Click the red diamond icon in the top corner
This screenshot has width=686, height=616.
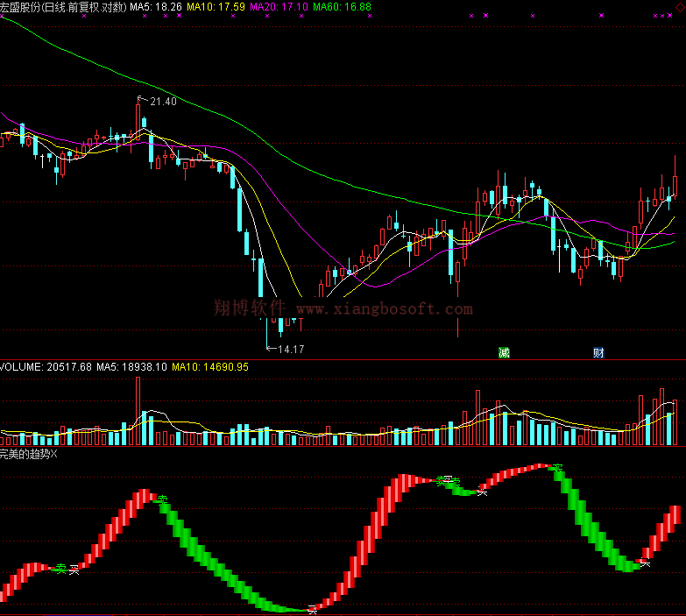[680, 7]
